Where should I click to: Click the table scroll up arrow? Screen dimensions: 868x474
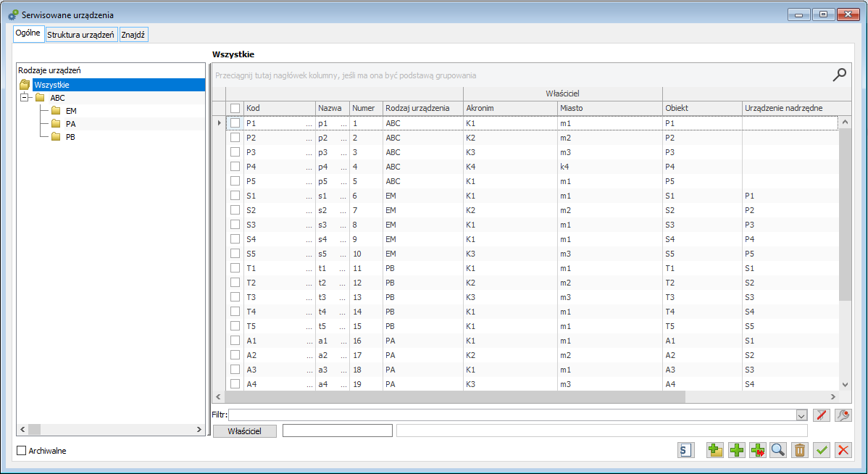[845, 122]
